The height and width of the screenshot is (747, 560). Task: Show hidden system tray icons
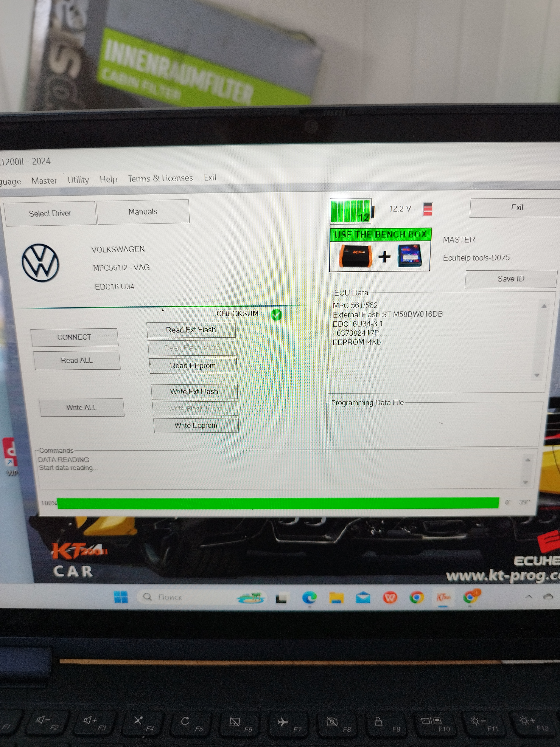pos(528,597)
